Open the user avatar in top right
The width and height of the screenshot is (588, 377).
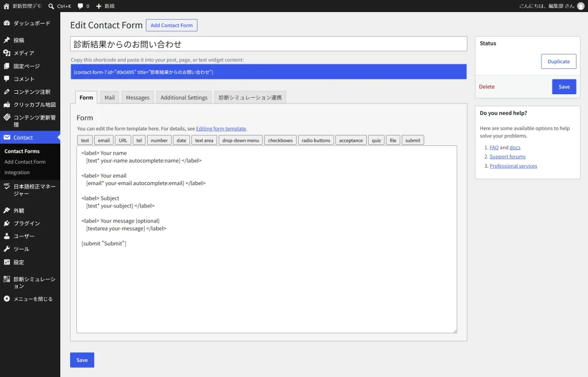coord(581,6)
